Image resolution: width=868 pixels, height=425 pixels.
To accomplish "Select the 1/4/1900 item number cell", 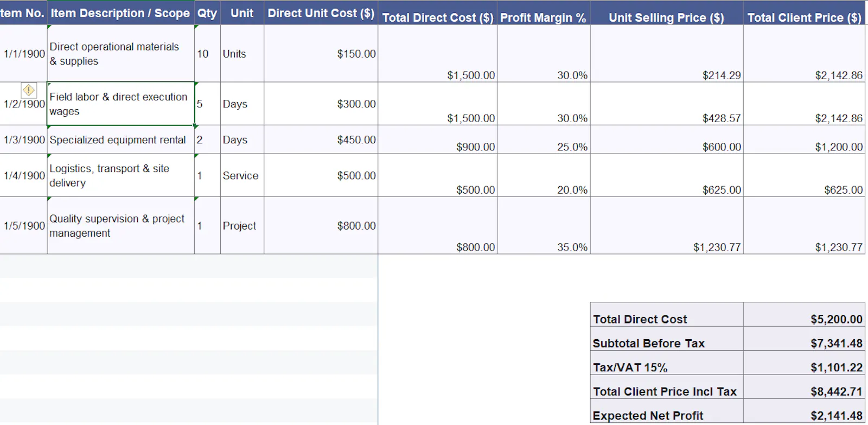I will coord(23,175).
